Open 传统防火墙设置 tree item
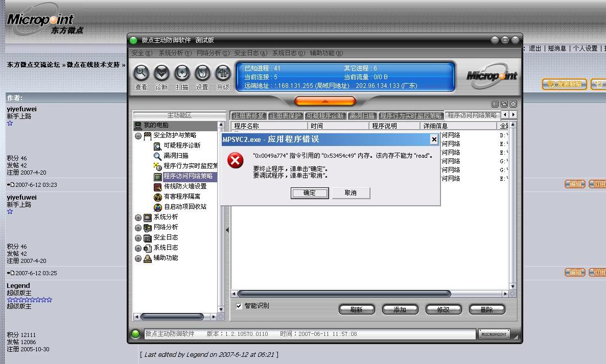Image resolution: width=606 pixels, height=364 pixels. point(185,186)
